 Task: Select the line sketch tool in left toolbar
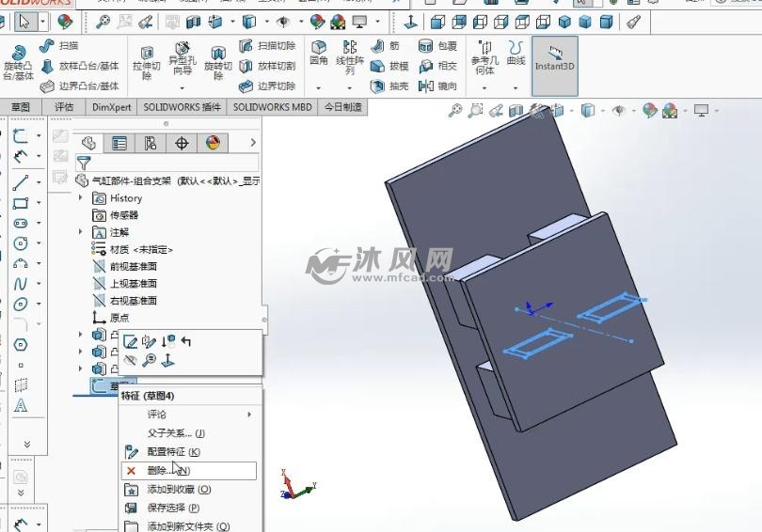pos(21,182)
